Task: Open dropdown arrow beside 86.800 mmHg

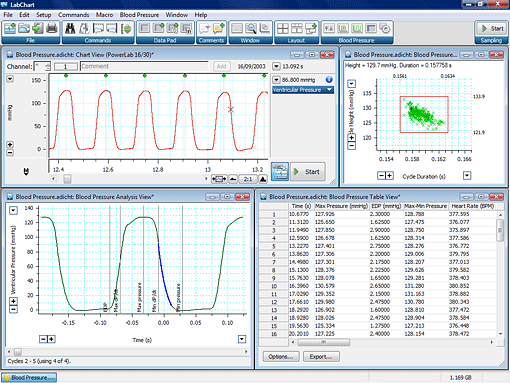Action: click(276, 79)
